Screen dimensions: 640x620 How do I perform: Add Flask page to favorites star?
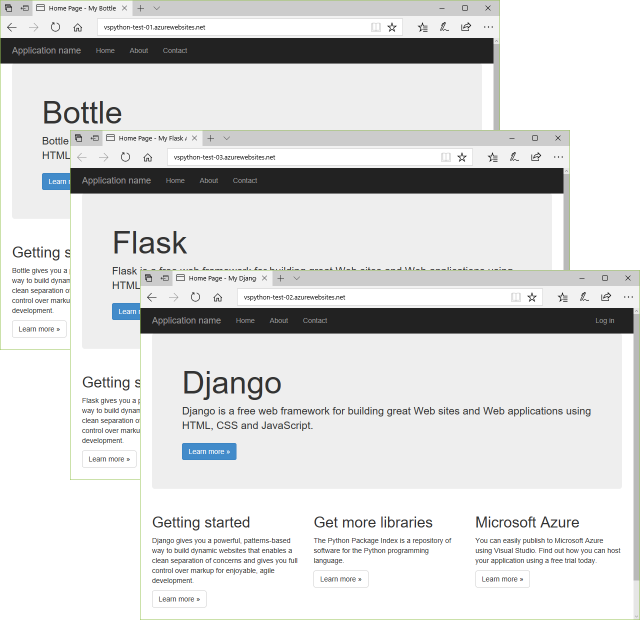[x=462, y=157]
